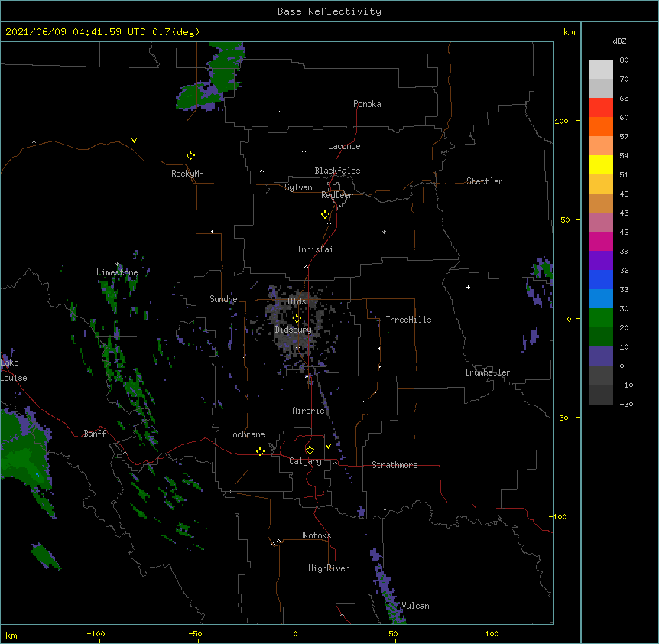Click the Banff label

(x=95, y=434)
